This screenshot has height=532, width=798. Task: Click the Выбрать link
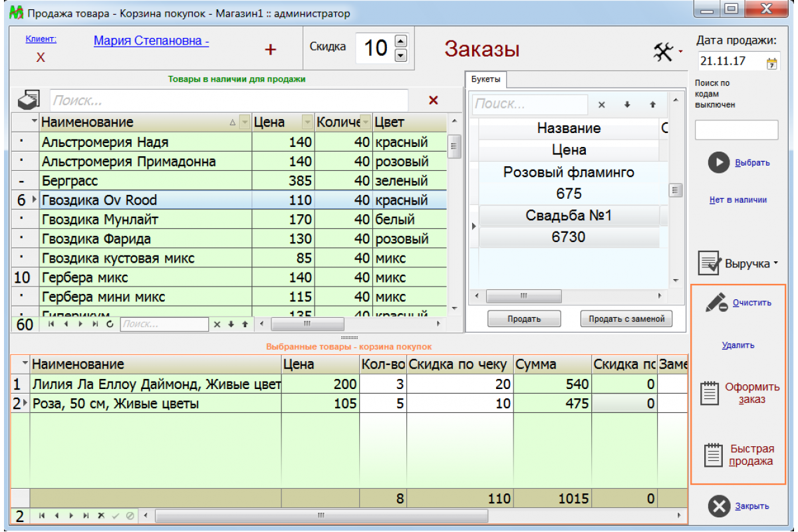tap(752, 162)
